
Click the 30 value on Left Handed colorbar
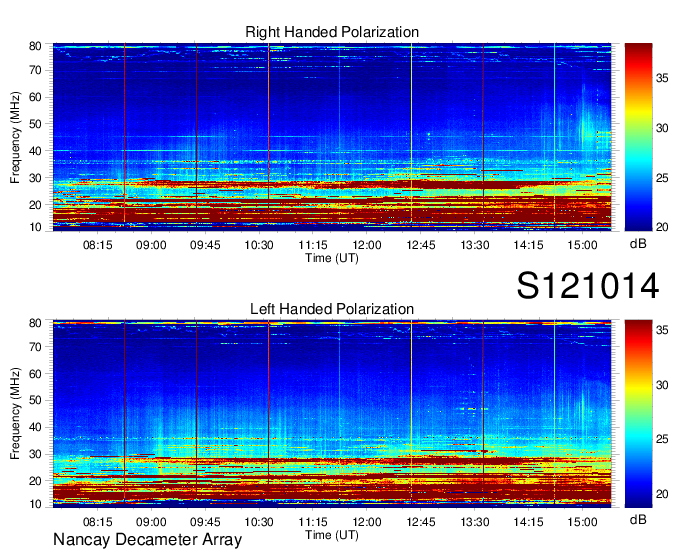pos(662,385)
